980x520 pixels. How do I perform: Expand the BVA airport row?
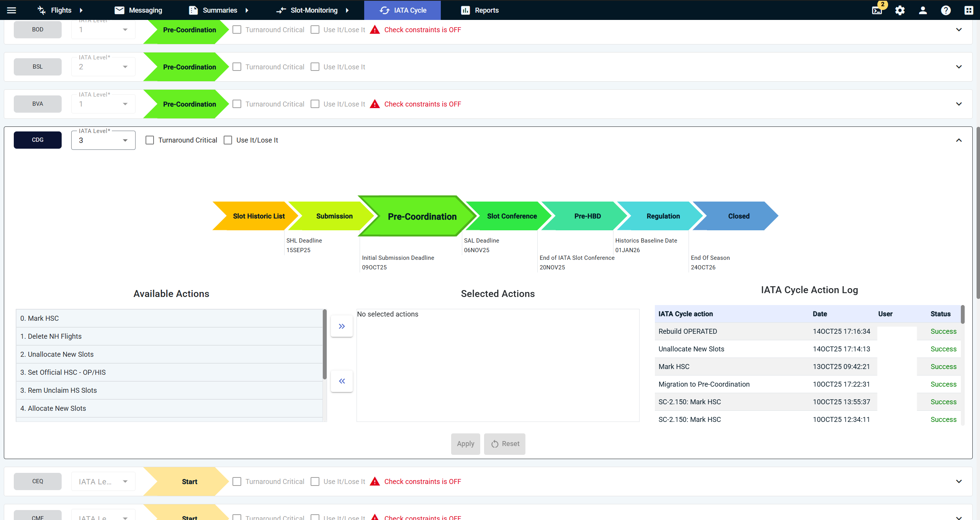click(x=959, y=104)
